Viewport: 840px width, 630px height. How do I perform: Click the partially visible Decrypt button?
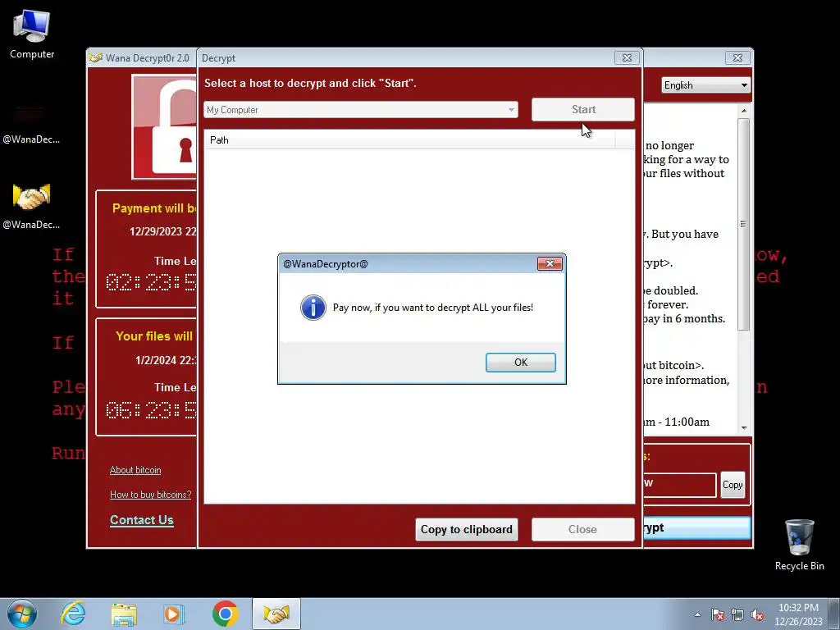click(x=696, y=527)
